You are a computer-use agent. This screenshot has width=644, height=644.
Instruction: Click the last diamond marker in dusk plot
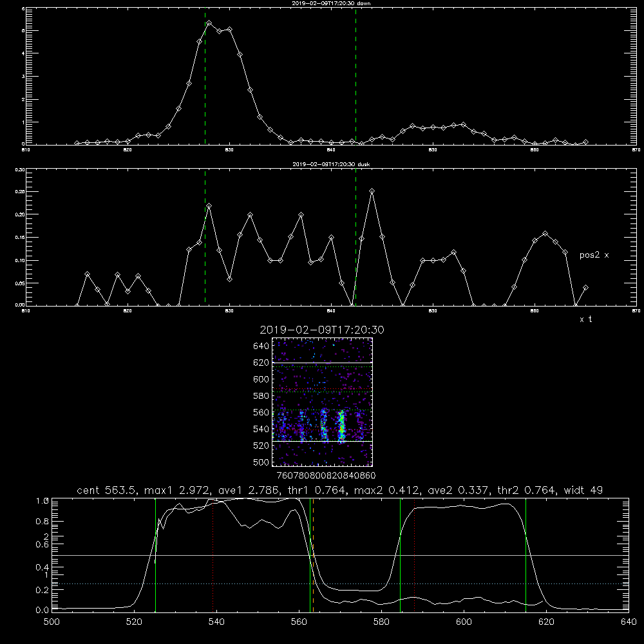pyautogui.click(x=585, y=288)
